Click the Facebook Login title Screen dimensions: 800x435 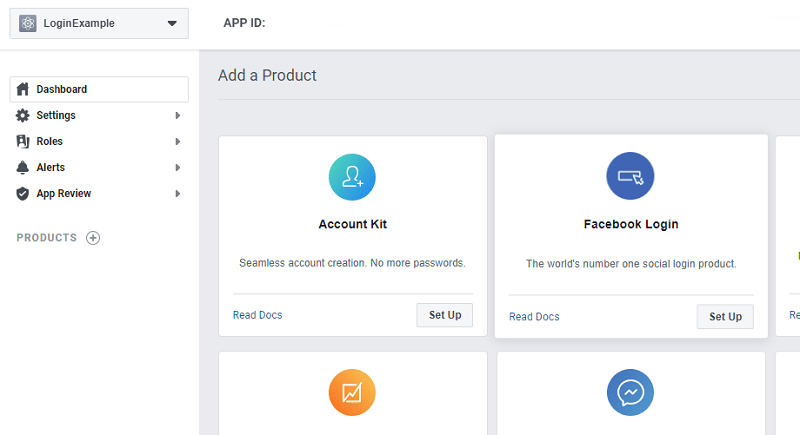point(631,224)
